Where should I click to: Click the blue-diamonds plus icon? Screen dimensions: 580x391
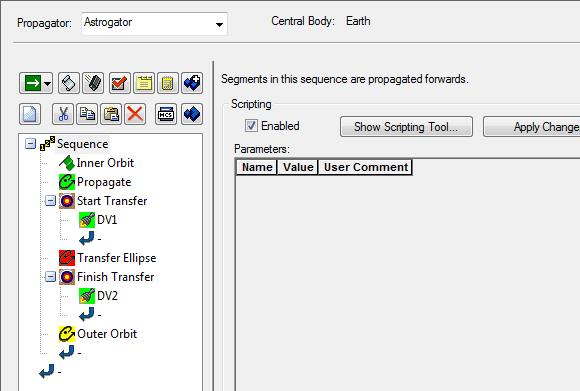(192, 83)
